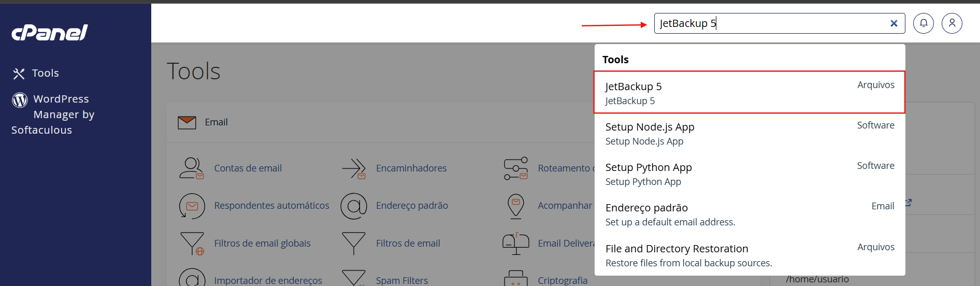Click the Respondentes automáticos icon

tap(192, 206)
